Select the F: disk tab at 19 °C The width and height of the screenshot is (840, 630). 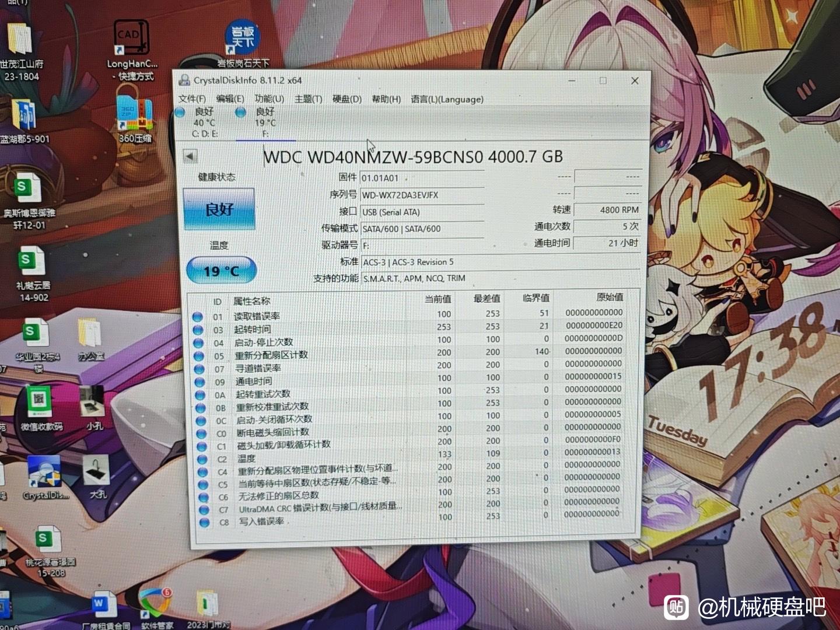[265, 123]
